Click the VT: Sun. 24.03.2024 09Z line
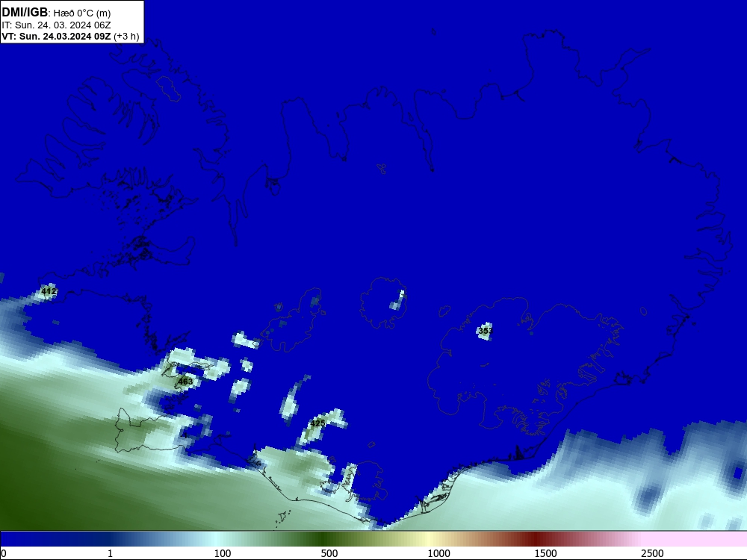 (x=70, y=36)
